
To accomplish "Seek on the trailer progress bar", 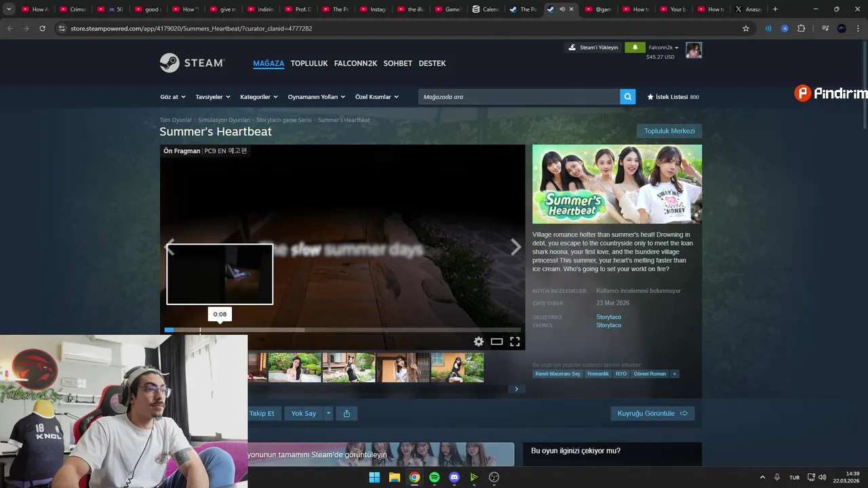I will tap(342, 330).
